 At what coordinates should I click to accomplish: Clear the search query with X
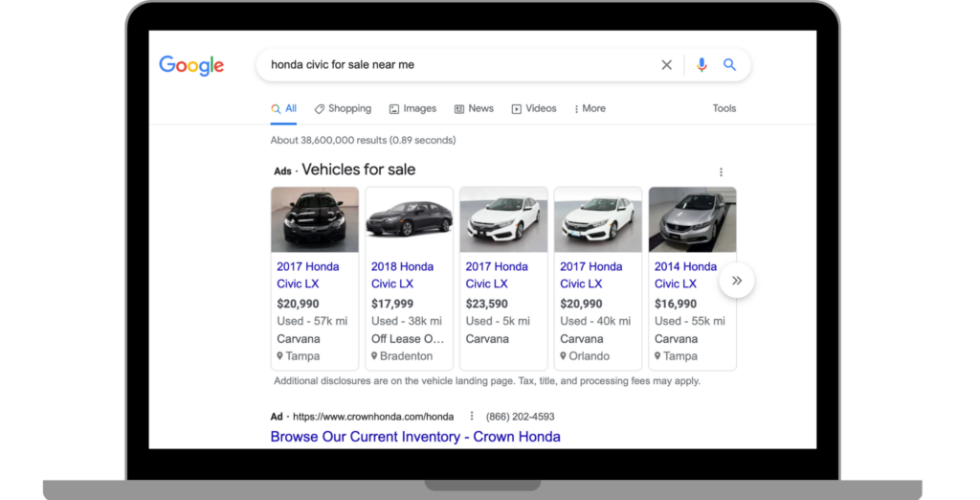[667, 65]
